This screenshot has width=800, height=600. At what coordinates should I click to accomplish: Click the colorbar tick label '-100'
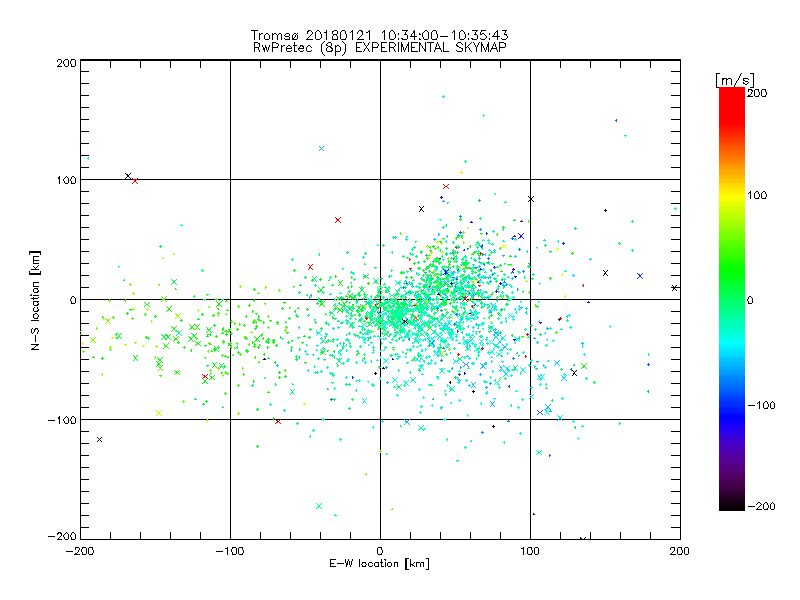(x=761, y=405)
